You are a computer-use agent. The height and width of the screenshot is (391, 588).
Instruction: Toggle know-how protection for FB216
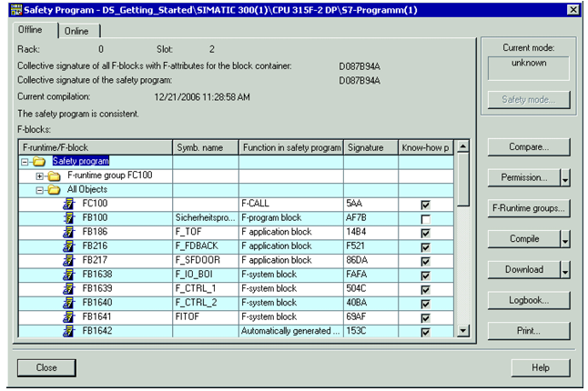[425, 247]
